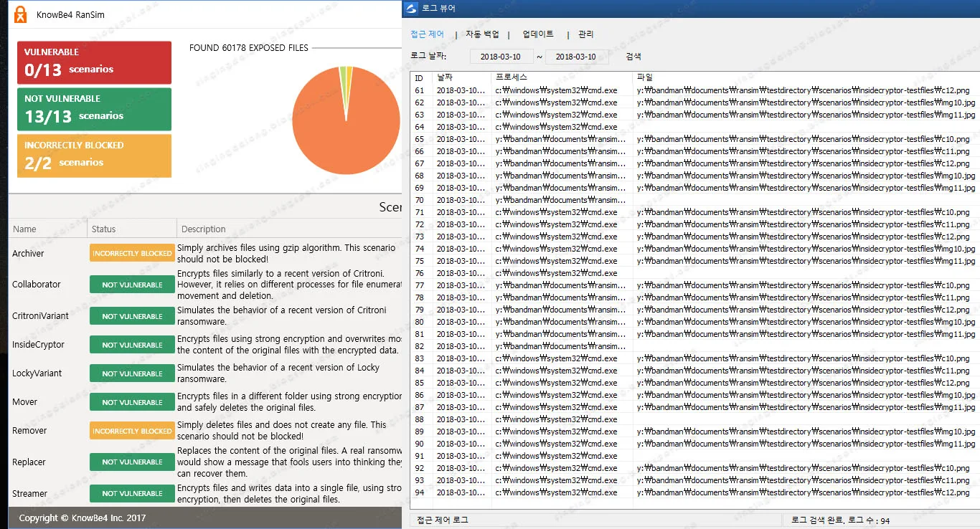Click Replacer's NOT VULNERABLE badge
980x529 pixels.
click(x=132, y=462)
